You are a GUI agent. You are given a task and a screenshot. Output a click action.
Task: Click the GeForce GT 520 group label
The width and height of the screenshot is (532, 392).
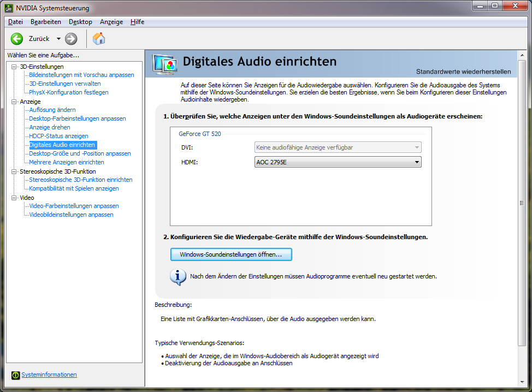click(x=200, y=134)
